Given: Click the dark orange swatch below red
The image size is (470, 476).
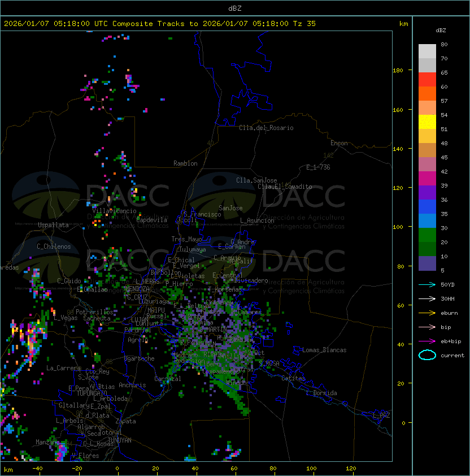Looking at the screenshot, I should [x=427, y=93].
